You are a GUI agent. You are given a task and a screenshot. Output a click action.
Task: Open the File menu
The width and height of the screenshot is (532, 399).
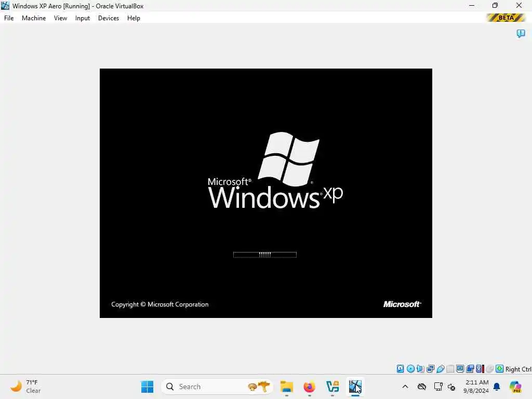[x=9, y=18]
